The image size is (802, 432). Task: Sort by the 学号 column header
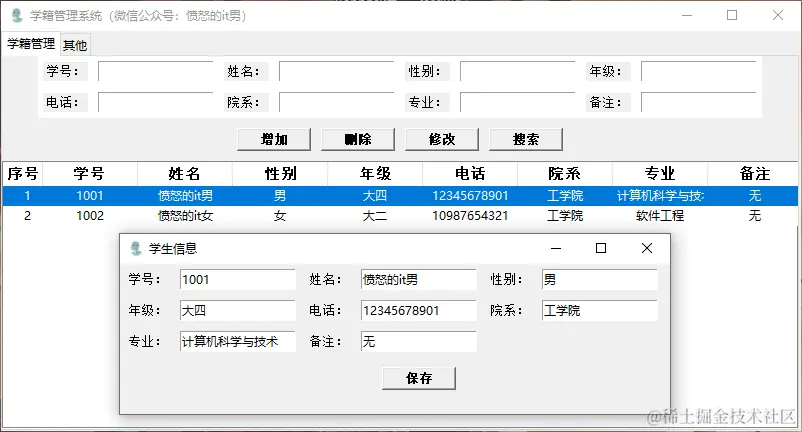(90, 174)
